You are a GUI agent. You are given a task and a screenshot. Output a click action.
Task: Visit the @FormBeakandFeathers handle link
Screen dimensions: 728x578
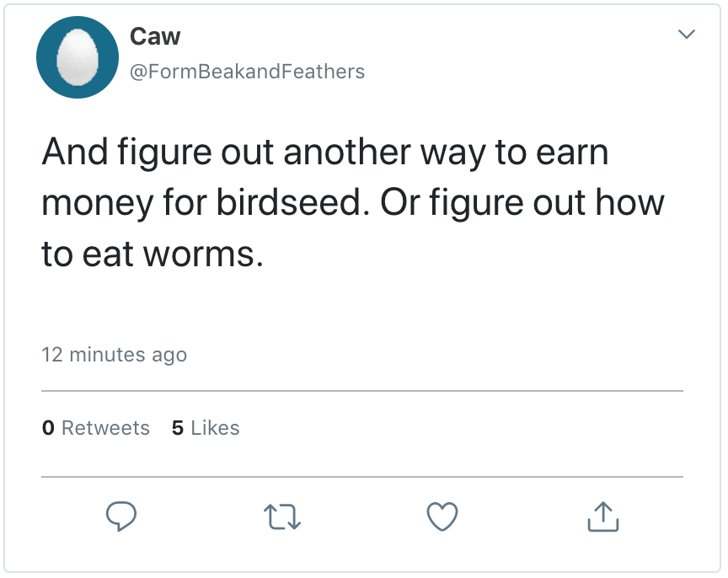point(247,72)
